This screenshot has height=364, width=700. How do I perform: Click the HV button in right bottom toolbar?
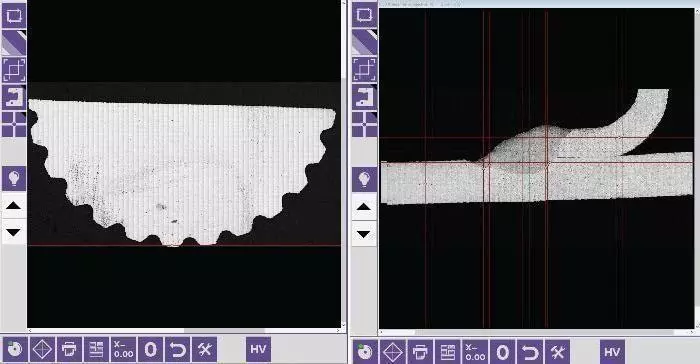tap(612, 352)
